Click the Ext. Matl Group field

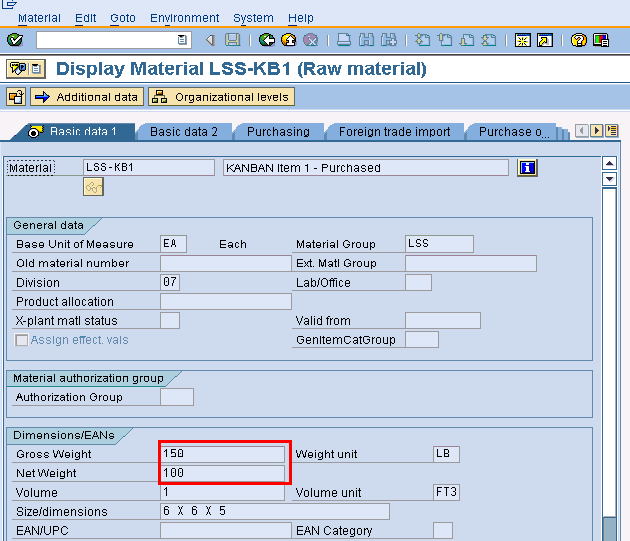(x=471, y=263)
